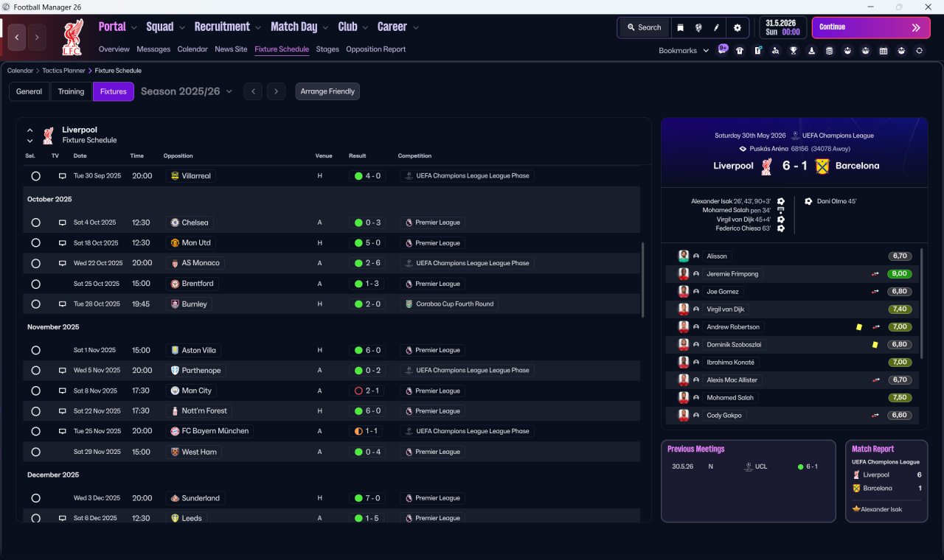Select the radio button for Sunderland match
944x560 pixels.
[x=35, y=498]
